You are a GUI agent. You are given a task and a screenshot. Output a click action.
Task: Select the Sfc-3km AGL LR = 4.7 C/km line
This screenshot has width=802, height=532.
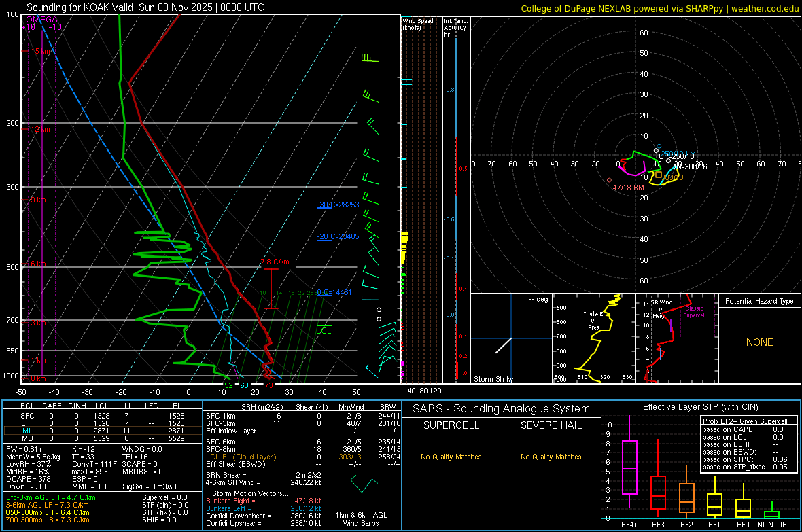click(x=51, y=497)
